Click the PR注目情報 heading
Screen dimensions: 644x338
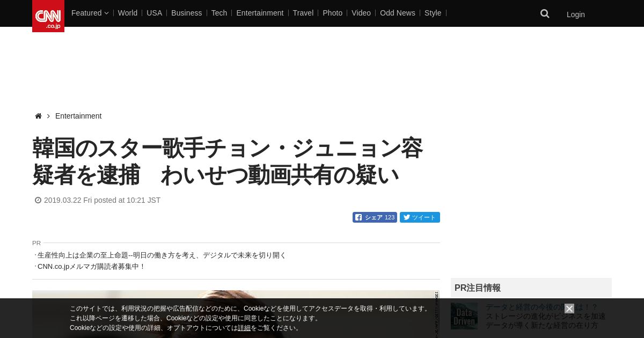478,288
